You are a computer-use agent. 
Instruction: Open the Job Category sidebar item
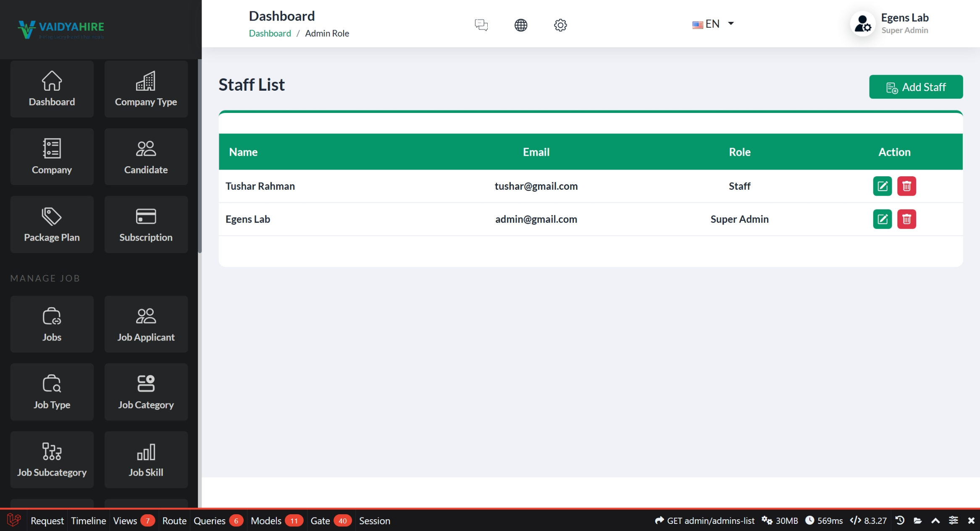pos(146,392)
